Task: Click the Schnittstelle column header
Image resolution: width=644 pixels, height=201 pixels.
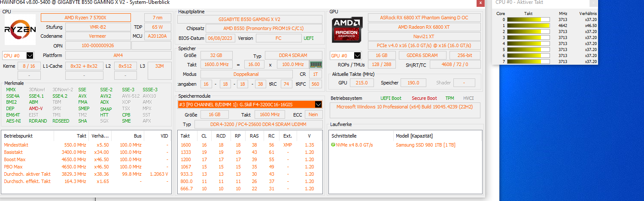Action: (361, 135)
